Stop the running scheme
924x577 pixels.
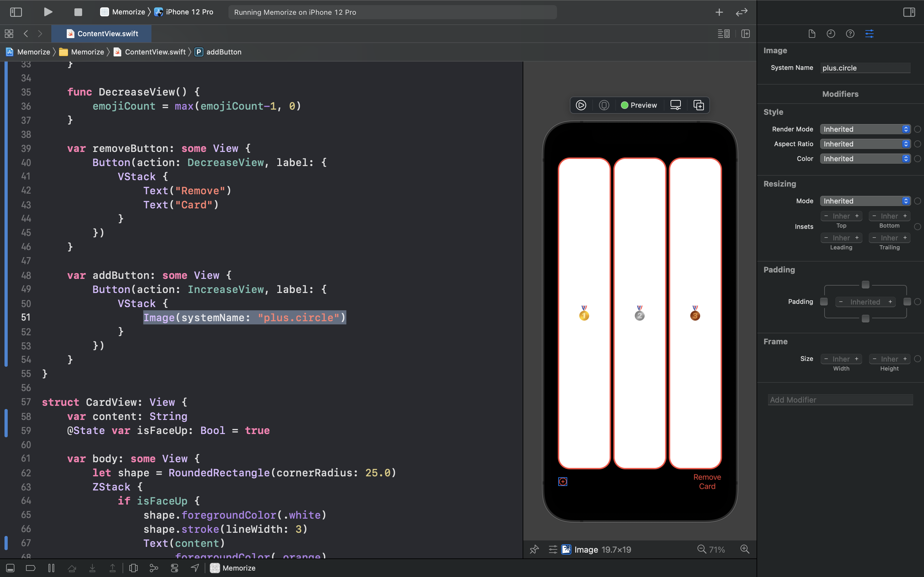[78, 12]
